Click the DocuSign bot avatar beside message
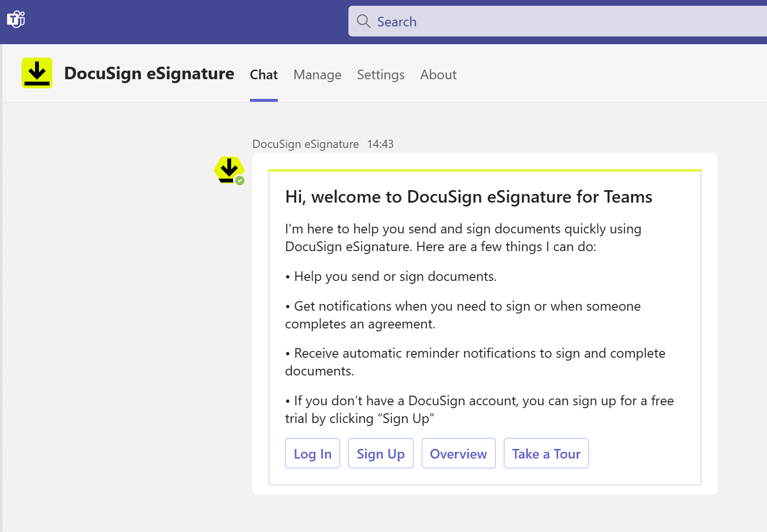 [229, 170]
